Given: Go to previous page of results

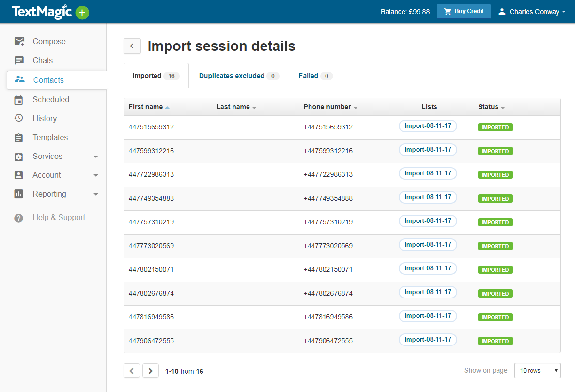Looking at the screenshot, I should [x=132, y=371].
